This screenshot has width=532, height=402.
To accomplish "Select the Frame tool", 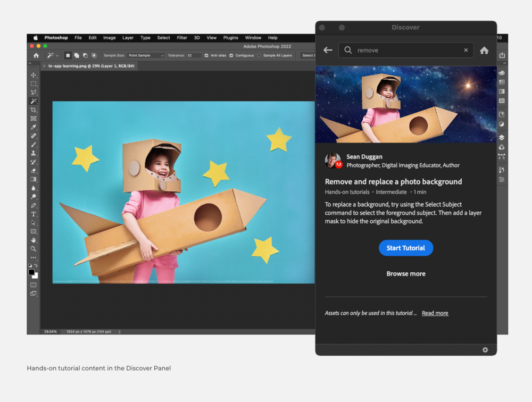I will coord(33,119).
